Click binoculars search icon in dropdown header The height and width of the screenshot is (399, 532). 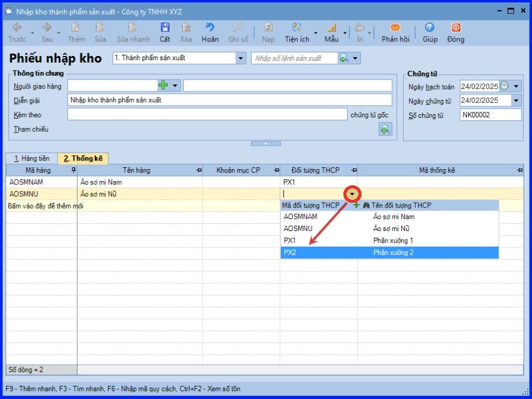pyautogui.click(x=366, y=205)
